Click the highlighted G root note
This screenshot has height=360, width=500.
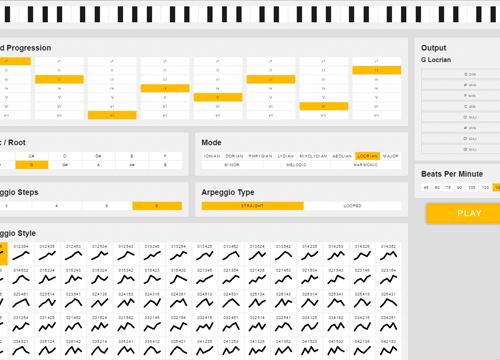click(x=32, y=165)
